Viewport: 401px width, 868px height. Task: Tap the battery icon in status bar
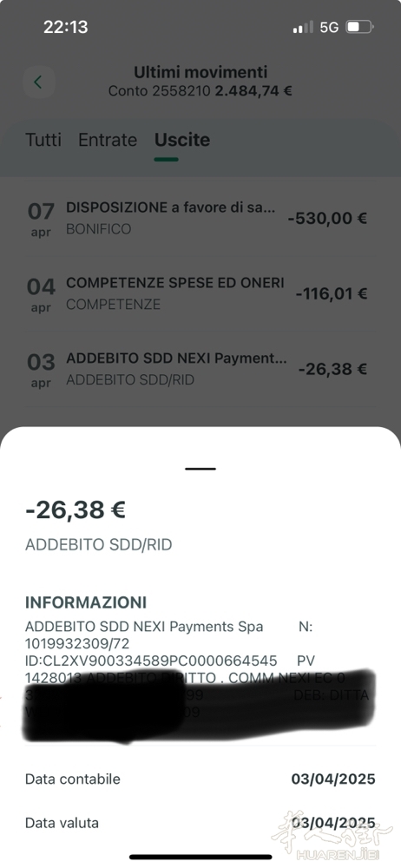tap(359, 27)
